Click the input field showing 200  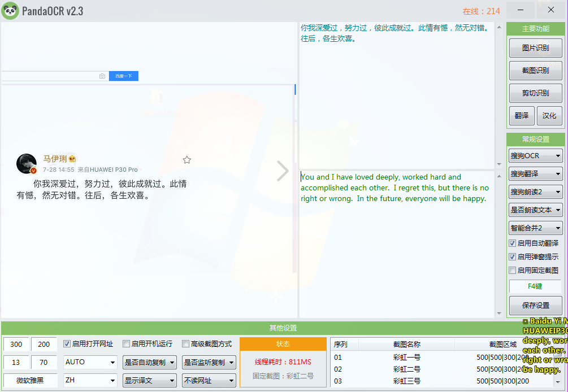point(44,344)
